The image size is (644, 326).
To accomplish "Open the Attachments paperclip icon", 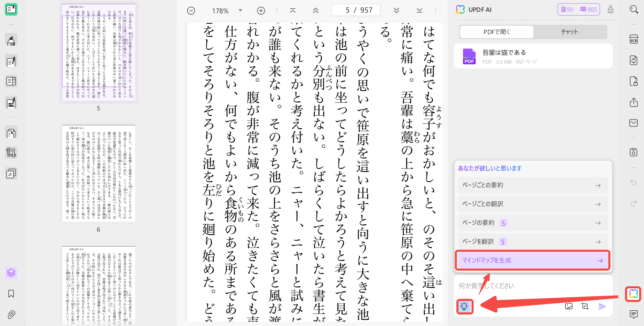I will pos(11,315).
